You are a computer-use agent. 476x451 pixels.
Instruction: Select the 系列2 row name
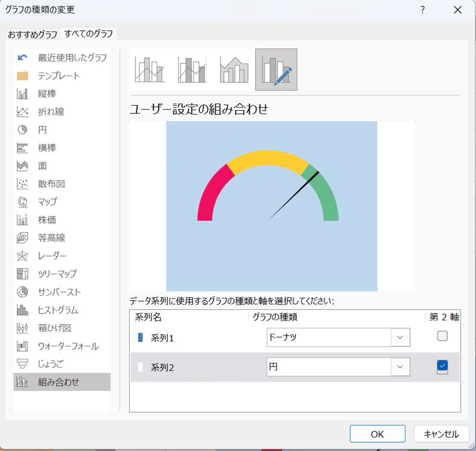[162, 367]
